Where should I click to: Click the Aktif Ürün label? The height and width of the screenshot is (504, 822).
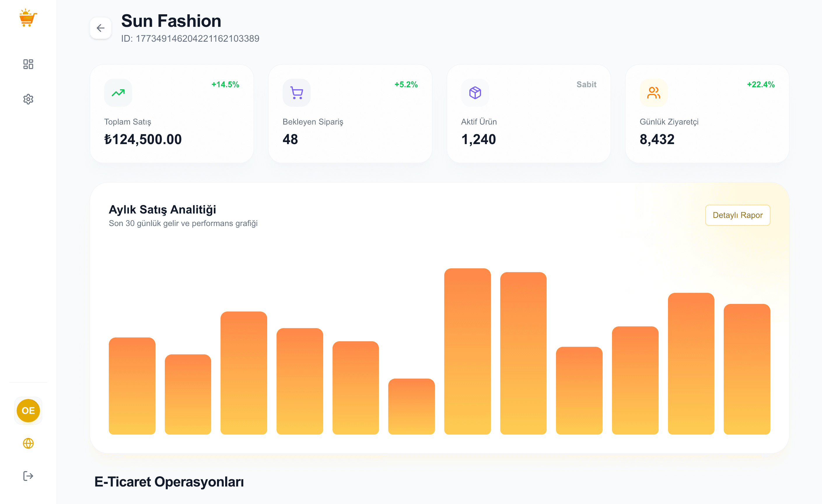(479, 122)
